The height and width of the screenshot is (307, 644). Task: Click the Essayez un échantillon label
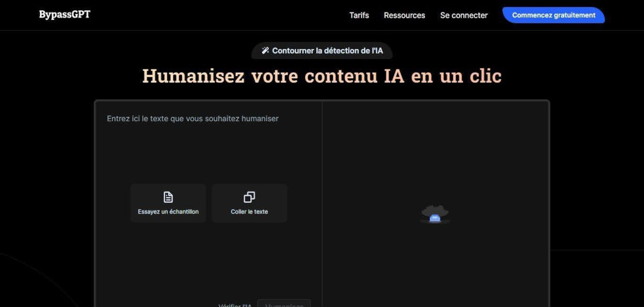click(x=168, y=211)
